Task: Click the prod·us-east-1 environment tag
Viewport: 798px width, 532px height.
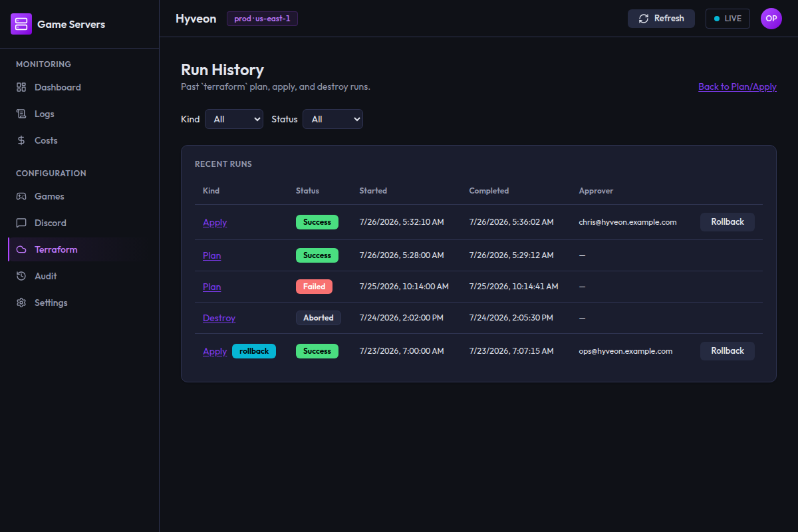Action: [262, 19]
